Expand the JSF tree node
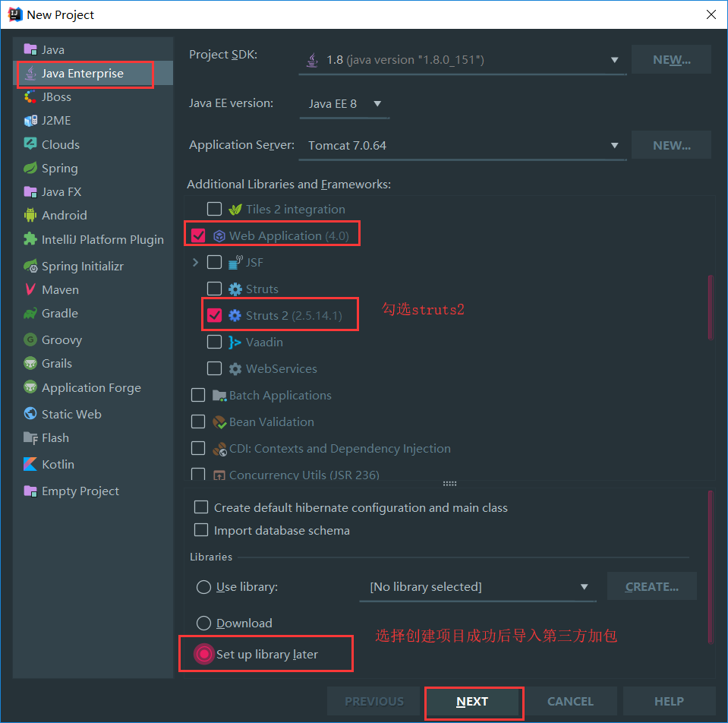The image size is (728, 723). point(195,262)
